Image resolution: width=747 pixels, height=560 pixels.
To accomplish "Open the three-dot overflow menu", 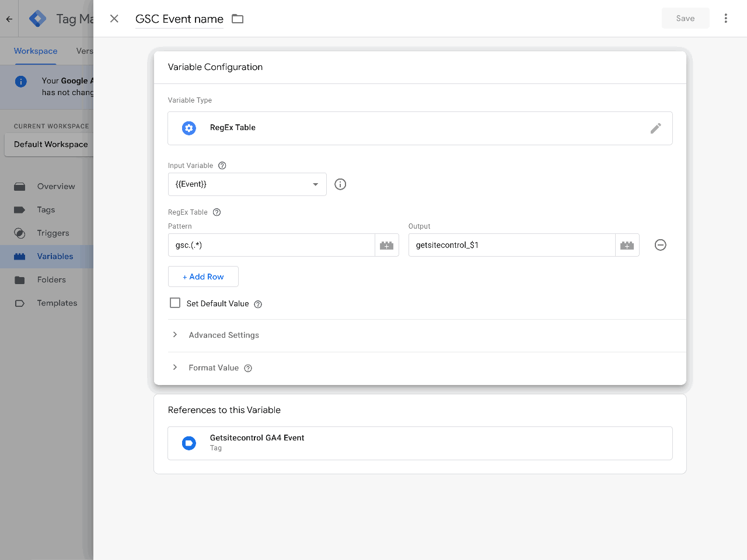I will pyautogui.click(x=725, y=18).
